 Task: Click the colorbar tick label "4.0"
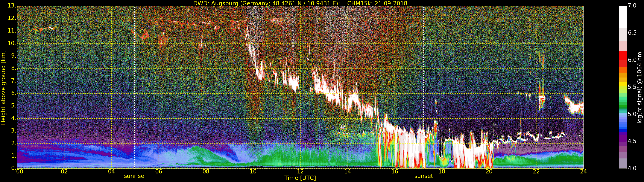click(632, 168)
